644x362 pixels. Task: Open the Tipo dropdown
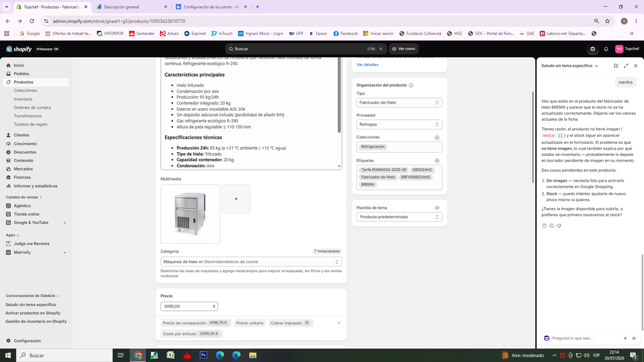399,102
